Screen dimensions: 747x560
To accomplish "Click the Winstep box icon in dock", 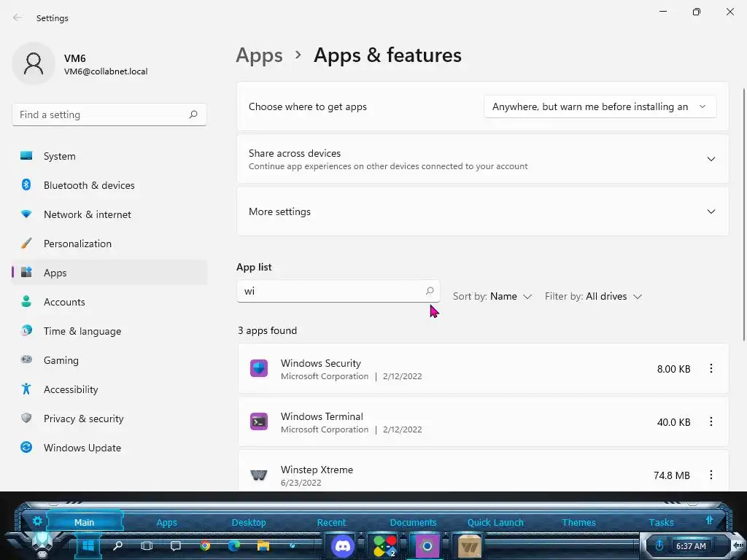I will [469, 546].
